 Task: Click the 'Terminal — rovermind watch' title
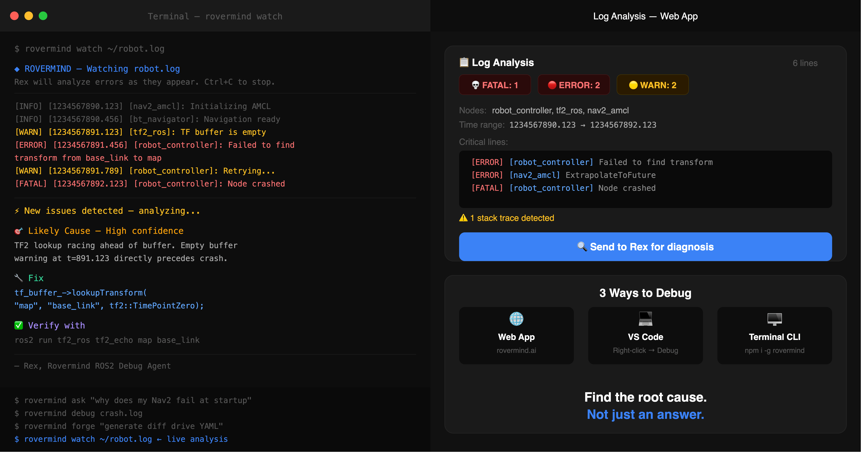coord(215,16)
